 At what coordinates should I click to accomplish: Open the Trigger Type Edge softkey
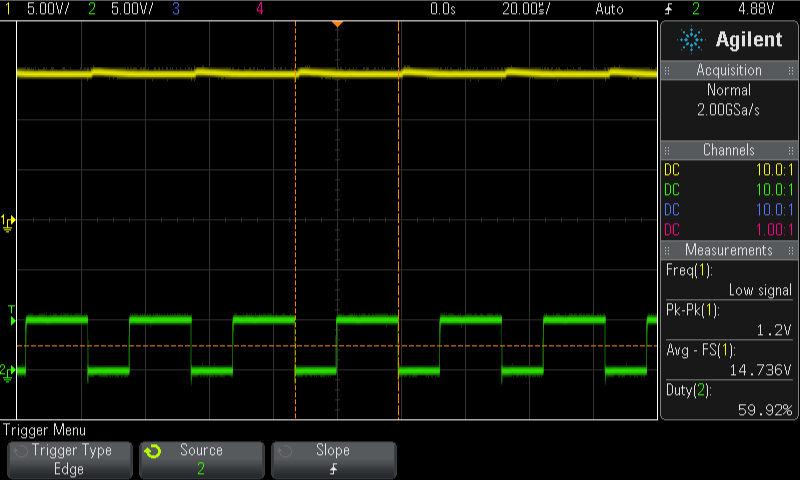coord(70,460)
